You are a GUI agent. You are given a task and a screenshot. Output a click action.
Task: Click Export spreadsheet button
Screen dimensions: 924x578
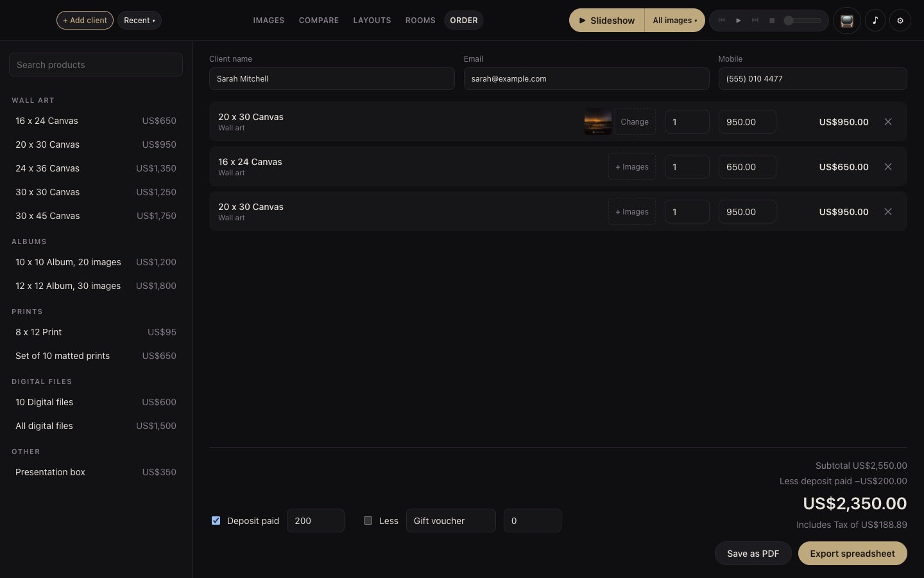pyautogui.click(x=853, y=554)
